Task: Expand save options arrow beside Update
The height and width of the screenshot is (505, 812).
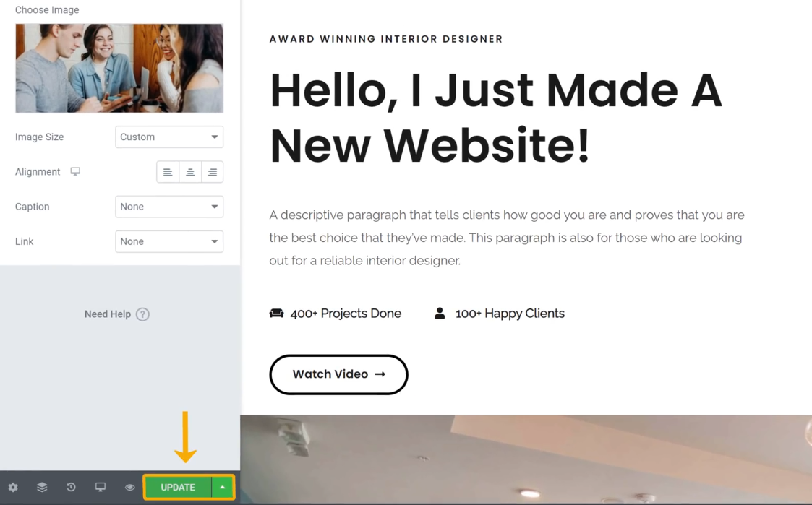Action: (x=223, y=488)
